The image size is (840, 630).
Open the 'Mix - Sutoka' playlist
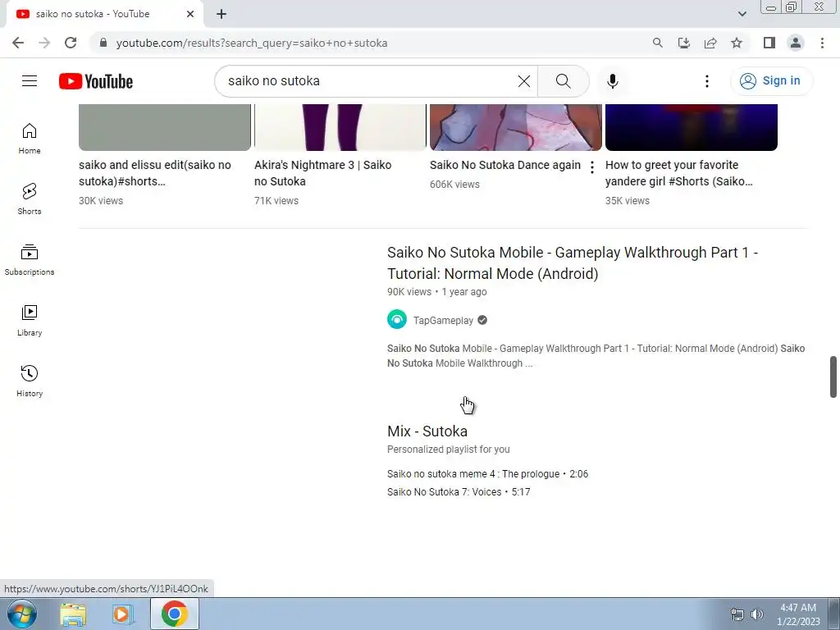pos(427,431)
